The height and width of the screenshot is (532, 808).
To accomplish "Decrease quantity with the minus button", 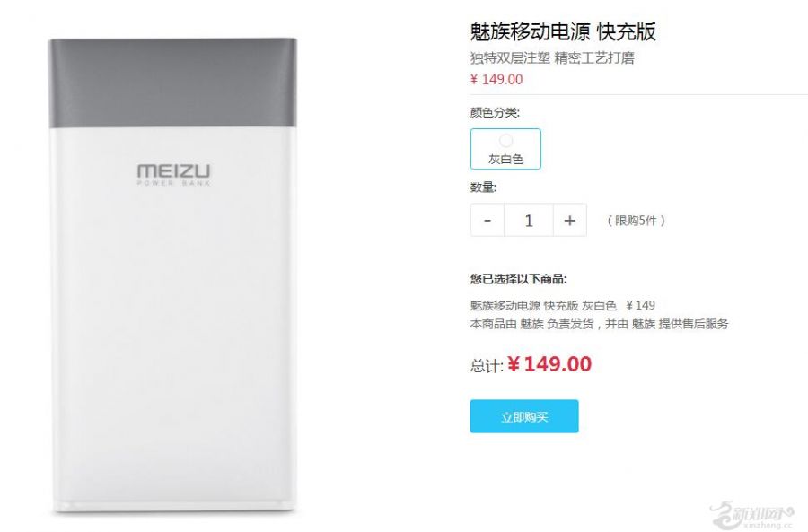I will [x=487, y=221].
